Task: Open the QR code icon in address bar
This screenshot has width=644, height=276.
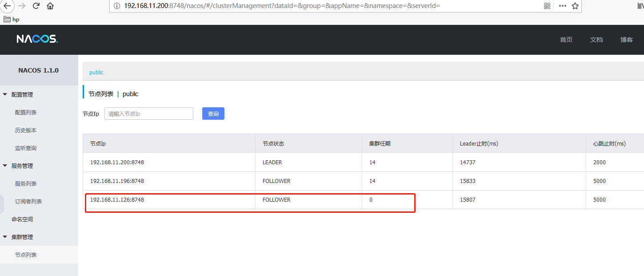Action: click(547, 6)
